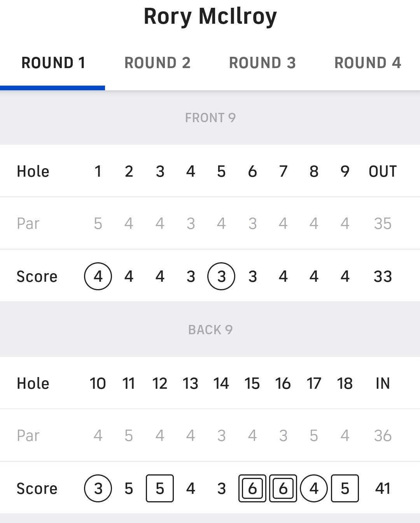420x523 pixels.
Task: Click the front nine OUT total of 33
Action: (x=383, y=276)
